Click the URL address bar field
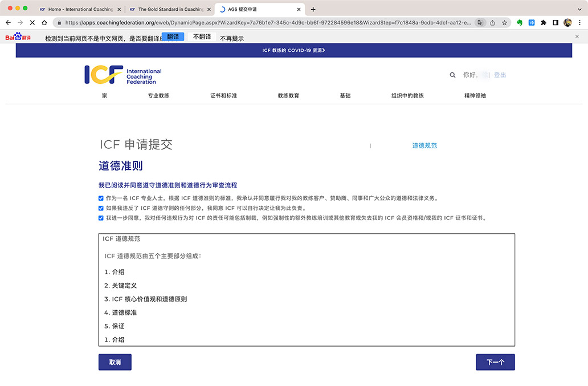The height and width of the screenshot is (386, 588). pyautogui.click(x=268, y=23)
